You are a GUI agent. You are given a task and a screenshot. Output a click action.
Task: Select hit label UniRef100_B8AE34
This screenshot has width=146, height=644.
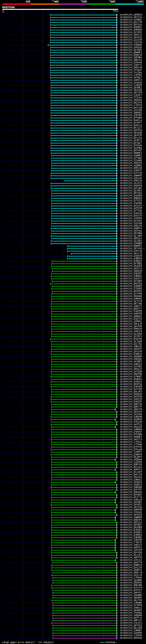pos(131,55)
